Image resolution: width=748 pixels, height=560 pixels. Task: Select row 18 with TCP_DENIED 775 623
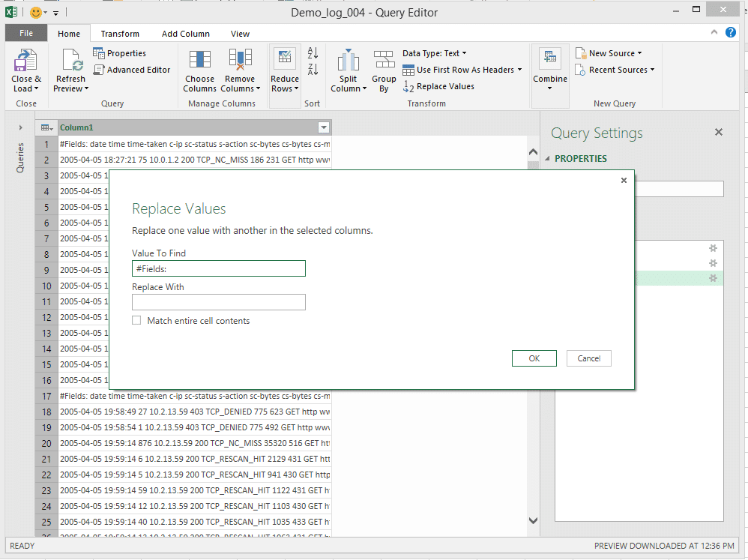(195, 412)
